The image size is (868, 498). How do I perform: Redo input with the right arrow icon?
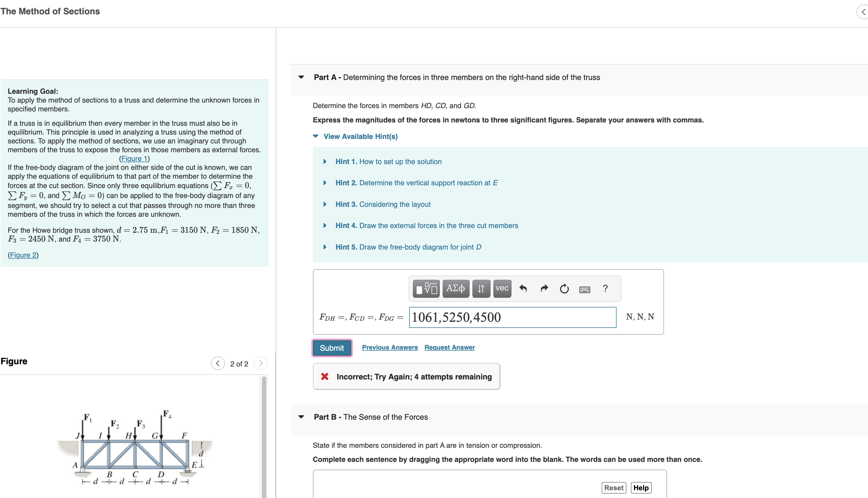[544, 288]
